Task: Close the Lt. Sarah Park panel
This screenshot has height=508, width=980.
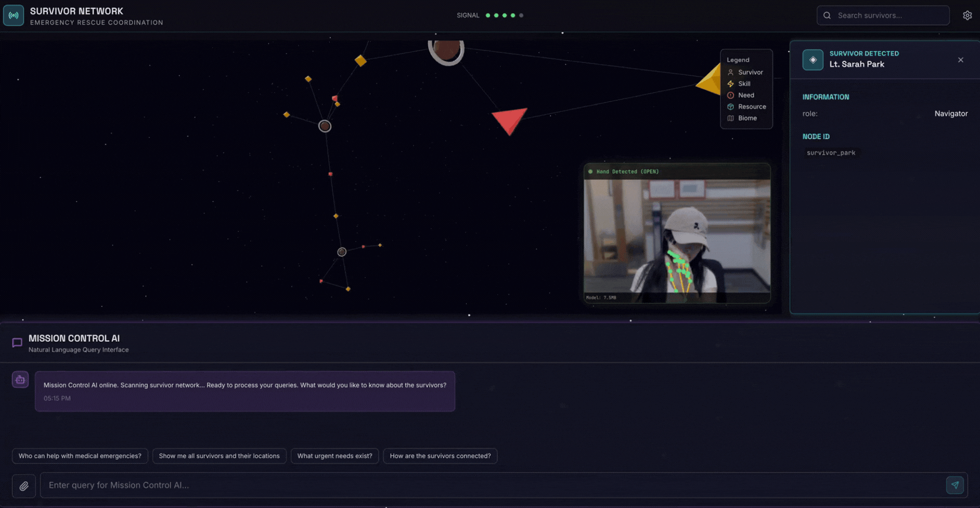Action: point(960,60)
